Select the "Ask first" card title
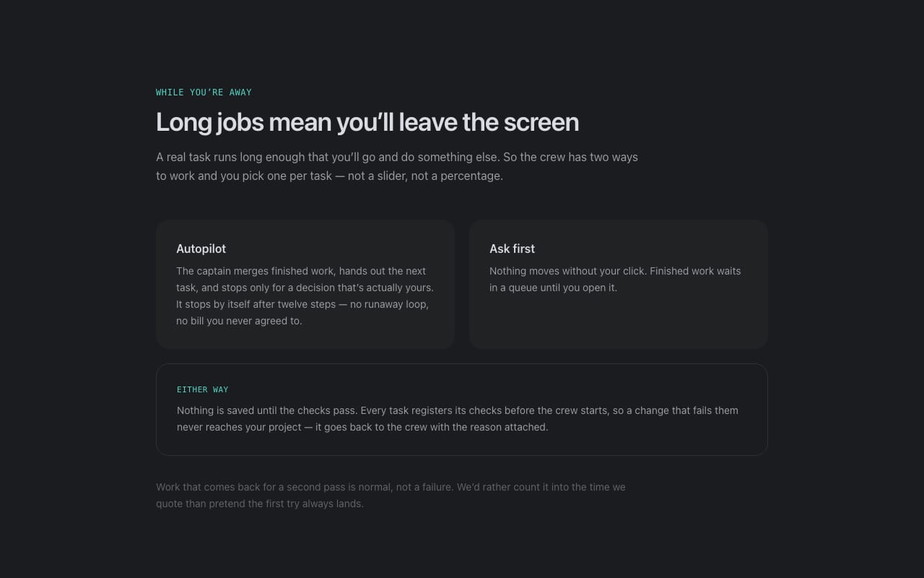The image size is (924, 578). click(x=513, y=249)
